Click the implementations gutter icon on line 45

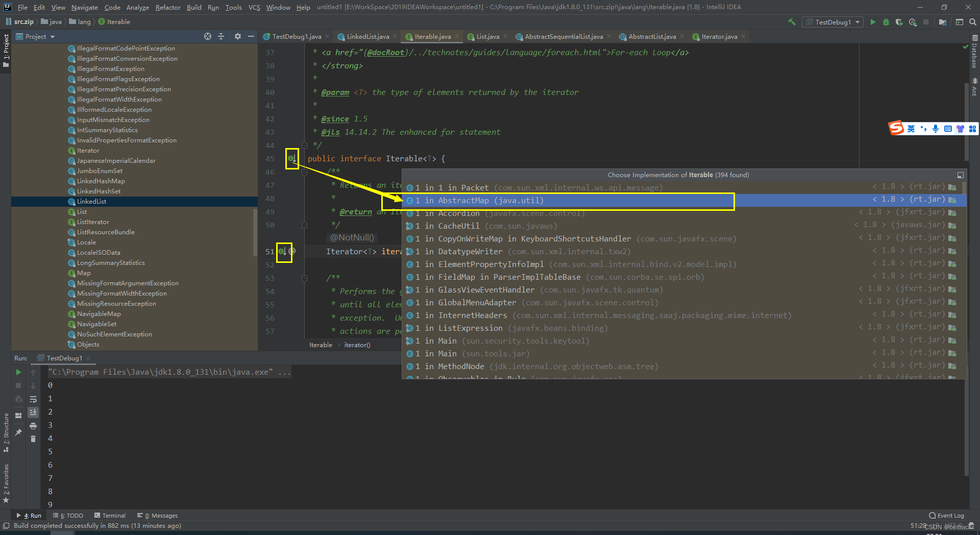pyautogui.click(x=292, y=159)
